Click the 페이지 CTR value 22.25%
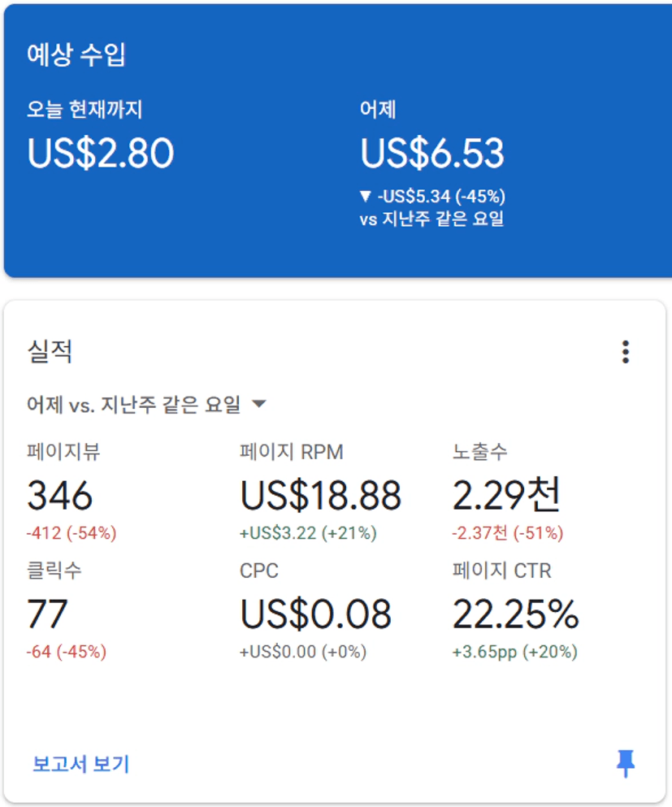This screenshot has height=807, width=672. (515, 614)
